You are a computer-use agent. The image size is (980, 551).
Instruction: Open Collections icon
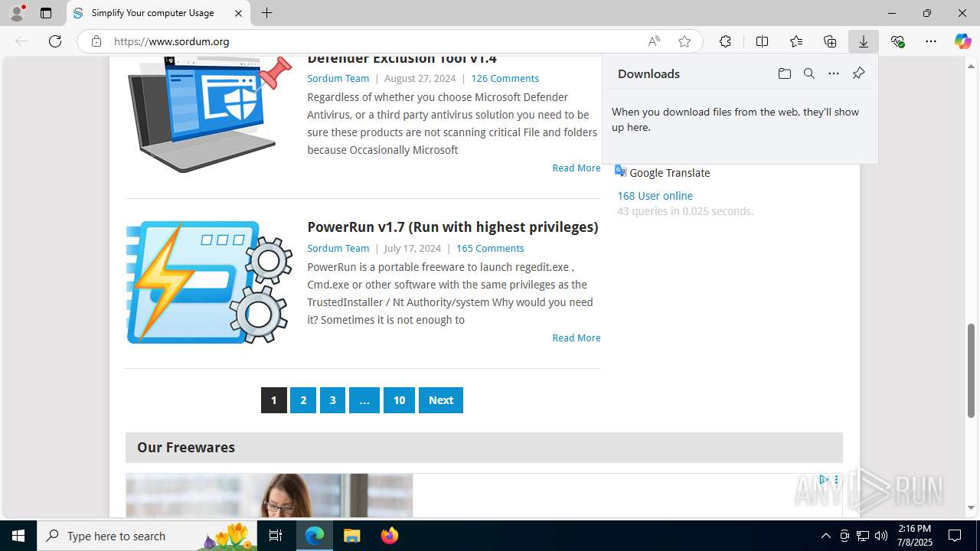830,41
